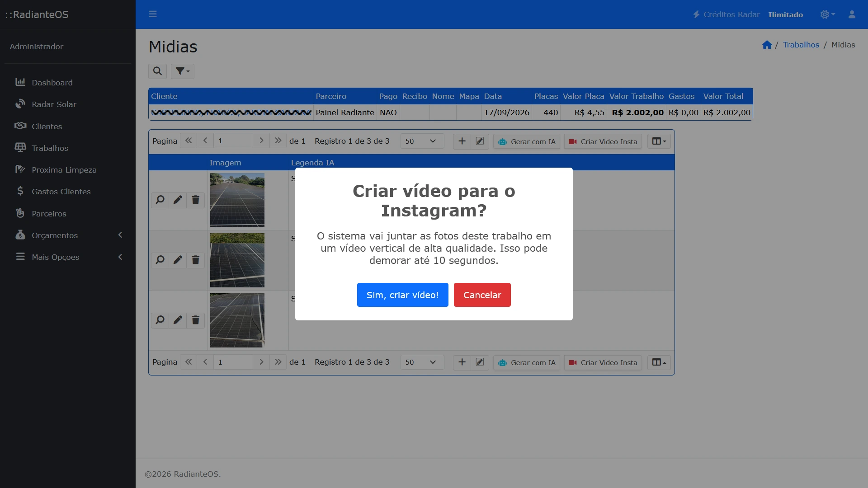This screenshot has height=488, width=868.
Task: Open the settings gear dropdown
Action: tap(827, 14)
